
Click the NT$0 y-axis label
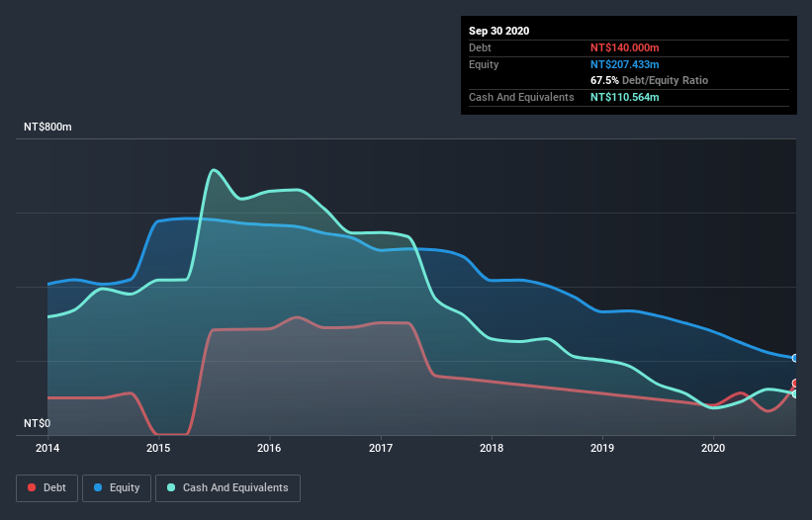click(38, 423)
